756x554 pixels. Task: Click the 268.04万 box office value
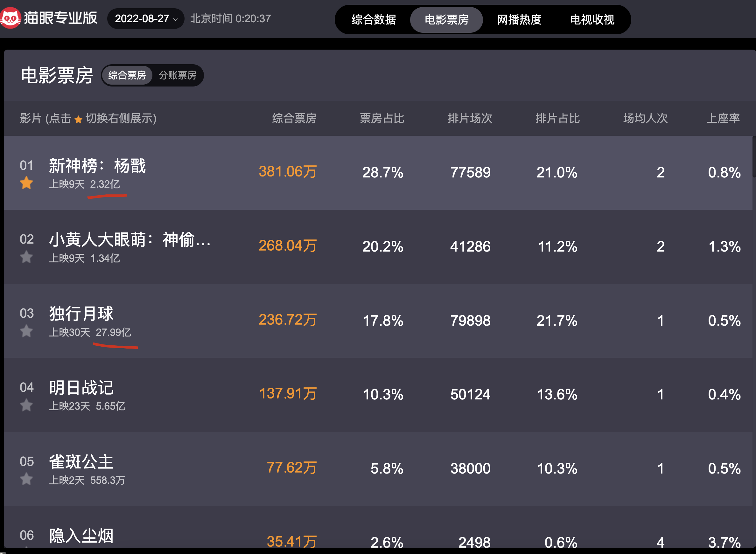(x=288, y=246)
